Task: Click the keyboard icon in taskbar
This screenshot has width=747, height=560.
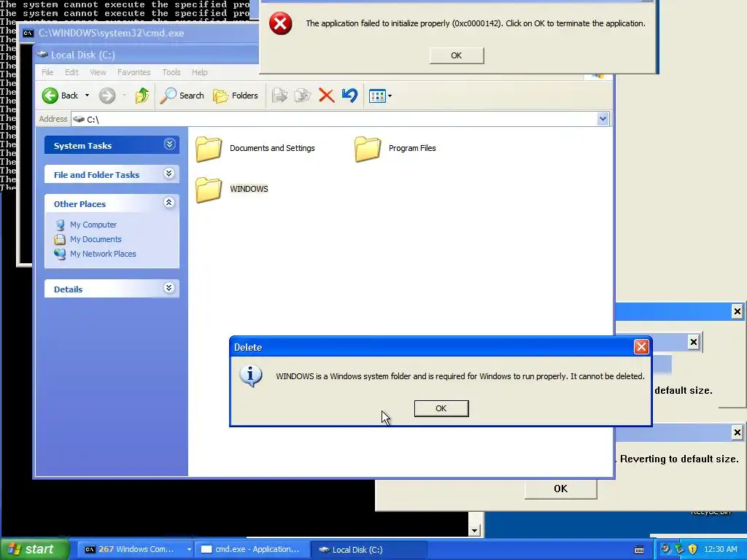Action: pos(639,550)
